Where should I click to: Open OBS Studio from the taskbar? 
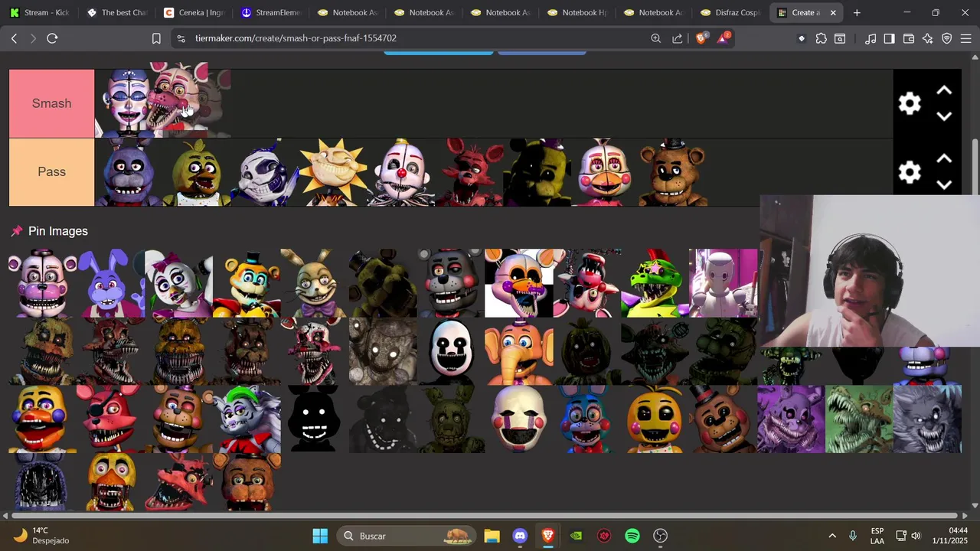coord(661,536)
